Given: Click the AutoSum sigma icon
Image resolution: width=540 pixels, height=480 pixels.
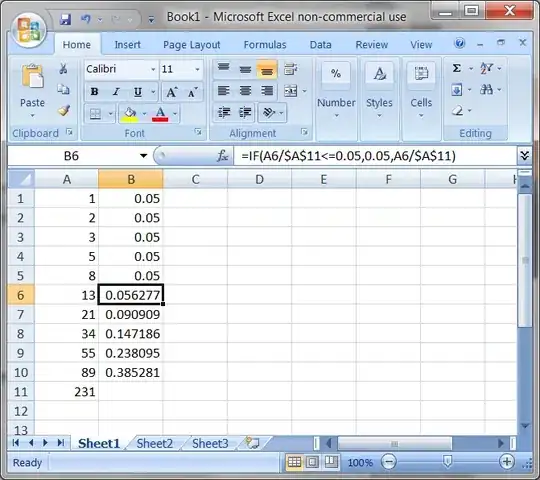Looking at the screenshot, I should pos(457,68).
